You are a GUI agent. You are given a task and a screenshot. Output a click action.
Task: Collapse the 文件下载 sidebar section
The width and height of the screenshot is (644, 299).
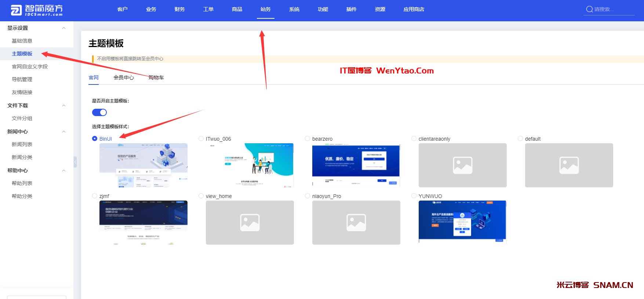click(x=64, y=105)
